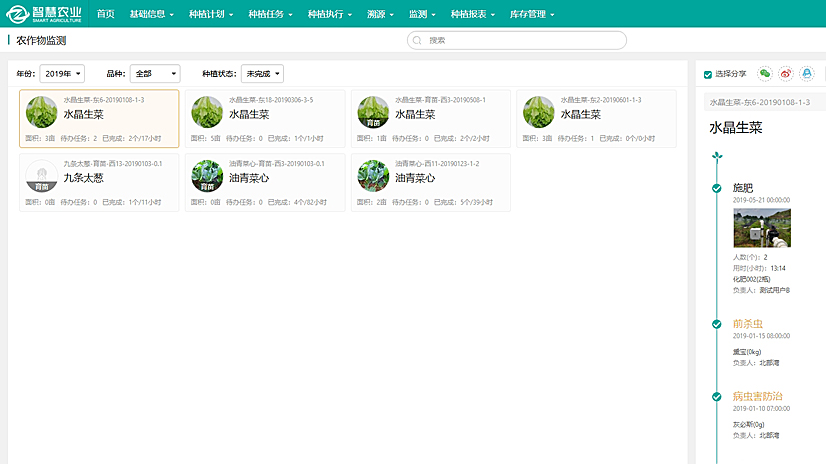Toggle the 选择分享 checkbox
Viewport: 826px width, 464px height.
[708, 74]
